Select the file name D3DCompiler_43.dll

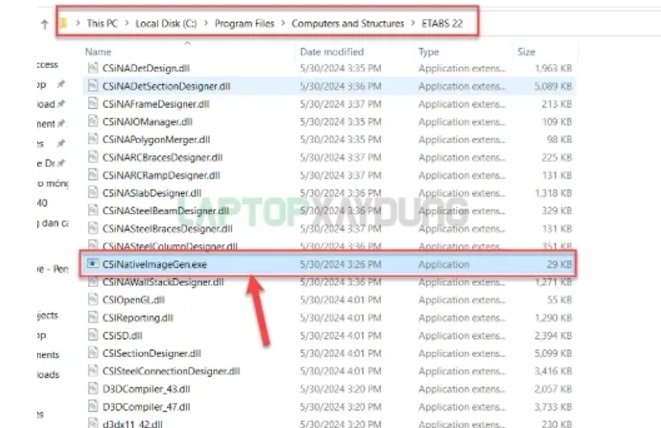(146, 389)
